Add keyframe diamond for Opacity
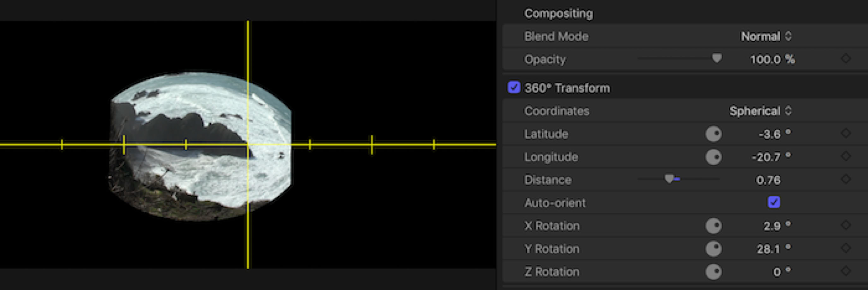 846,59
